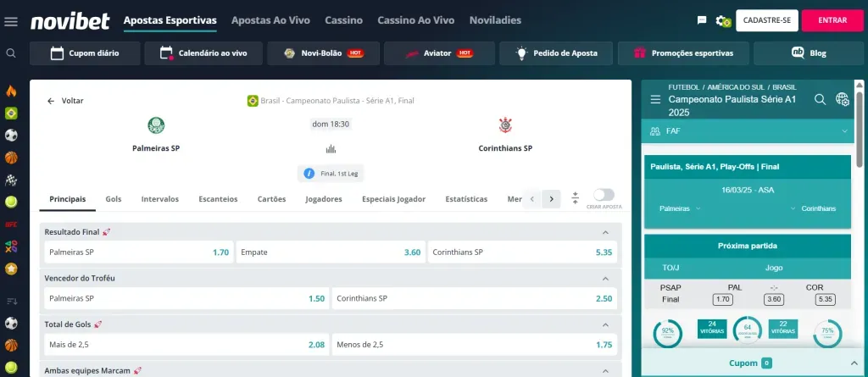Image resolution: width=868 pixels, height=377 pixels.
Task: Collapse the Resultado Final market
Action: pos(605,232)
